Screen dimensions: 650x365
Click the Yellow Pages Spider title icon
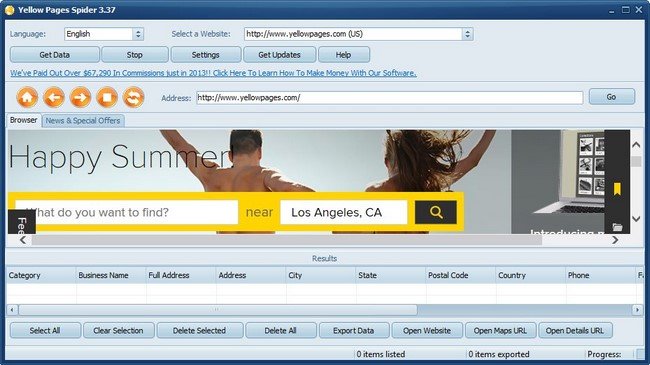tap(10, 10)
